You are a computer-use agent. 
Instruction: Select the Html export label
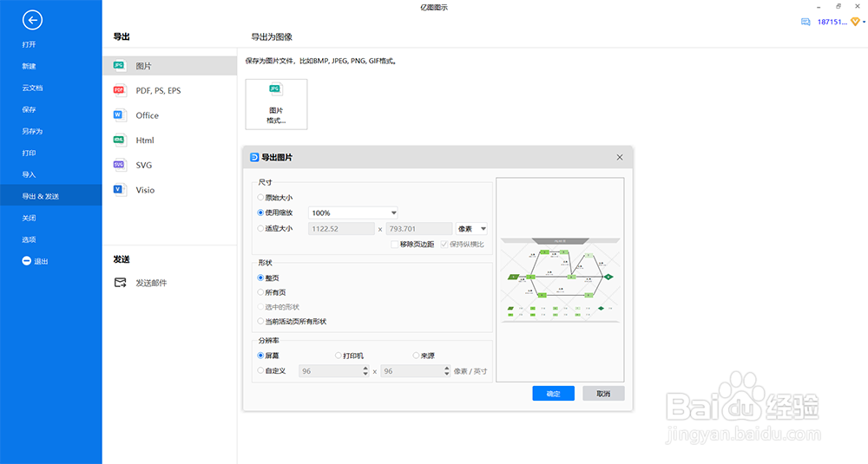145,140
